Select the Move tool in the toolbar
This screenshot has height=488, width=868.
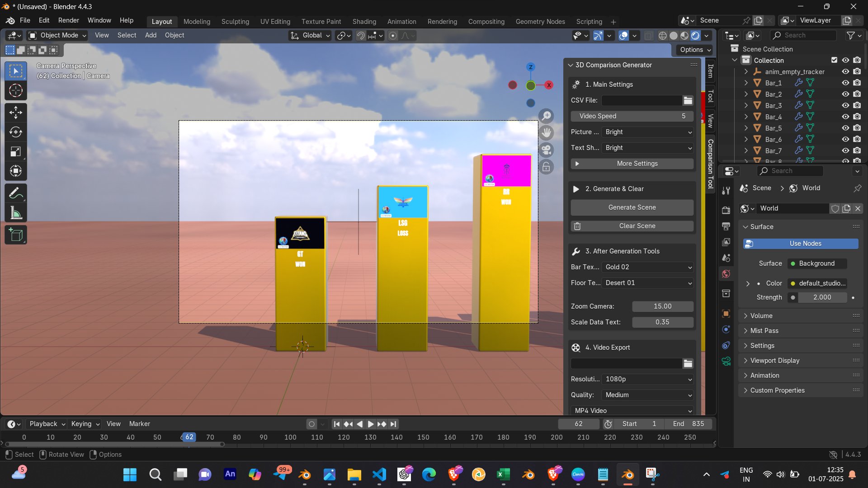tap(16, 113)
